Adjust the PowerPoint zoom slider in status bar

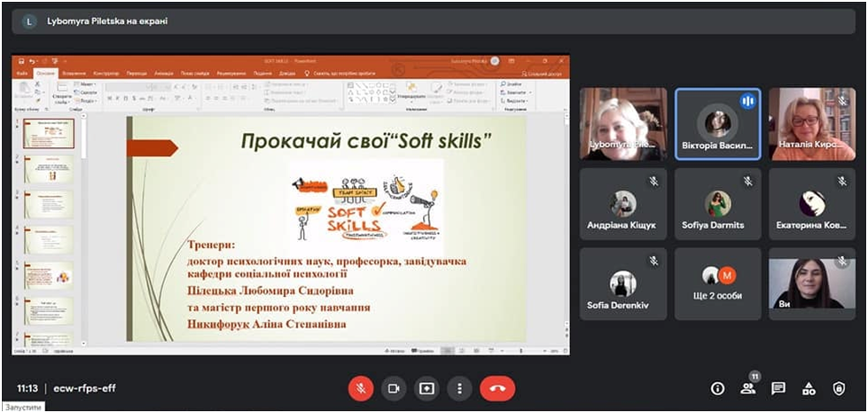523,351
